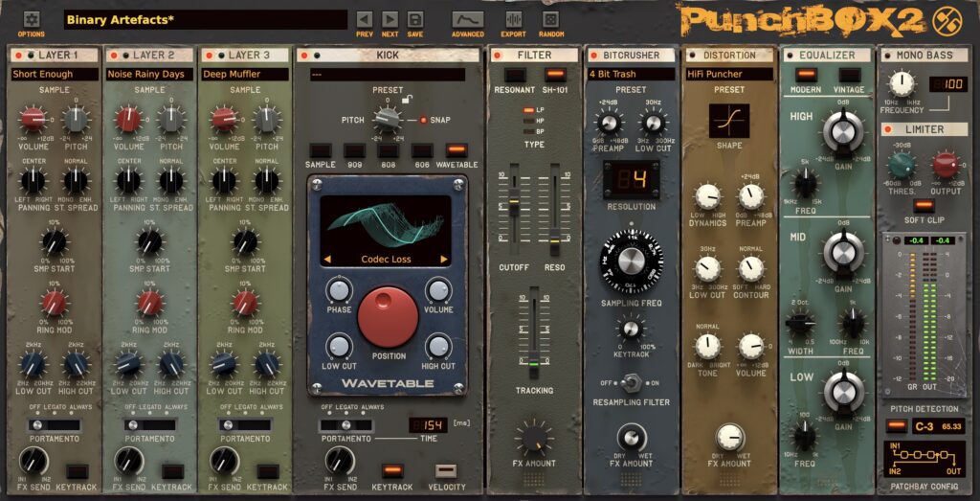Select the 808 kick generator button
Viewport: 980px width, 501px height.
tap(389, 150)
